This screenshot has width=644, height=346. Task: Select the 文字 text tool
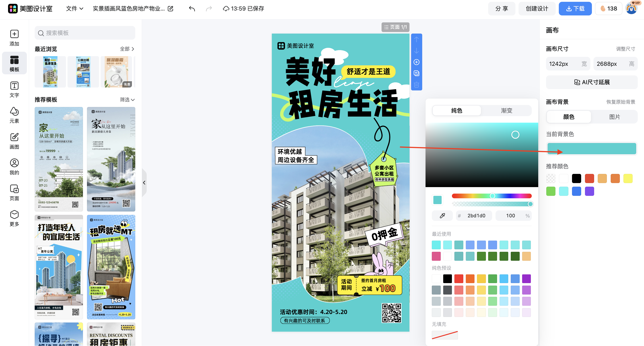(14, 89)
